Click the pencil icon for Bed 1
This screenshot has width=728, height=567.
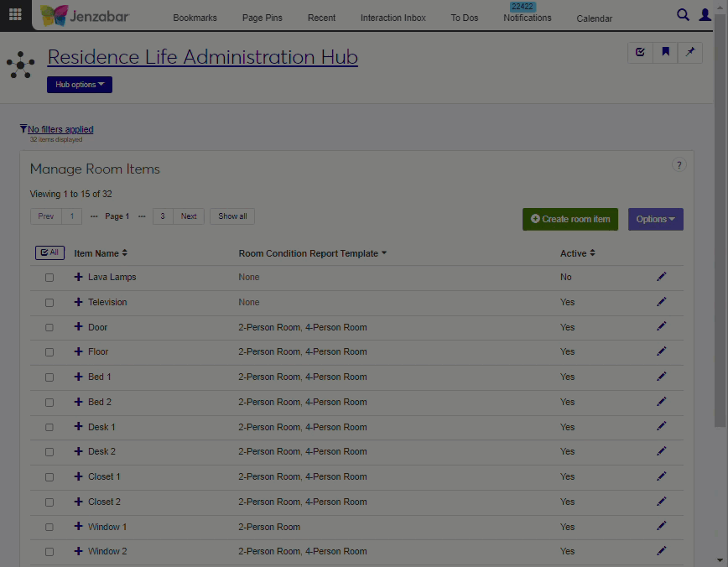(662, 377)
